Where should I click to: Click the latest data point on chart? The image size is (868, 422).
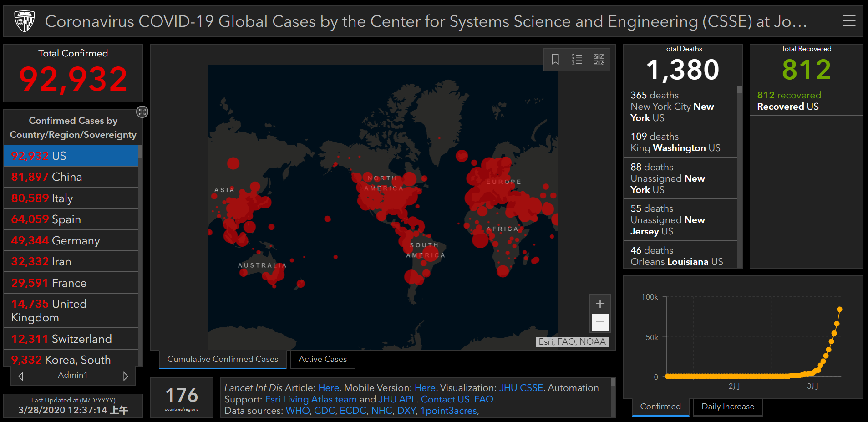tap(839, 309)
